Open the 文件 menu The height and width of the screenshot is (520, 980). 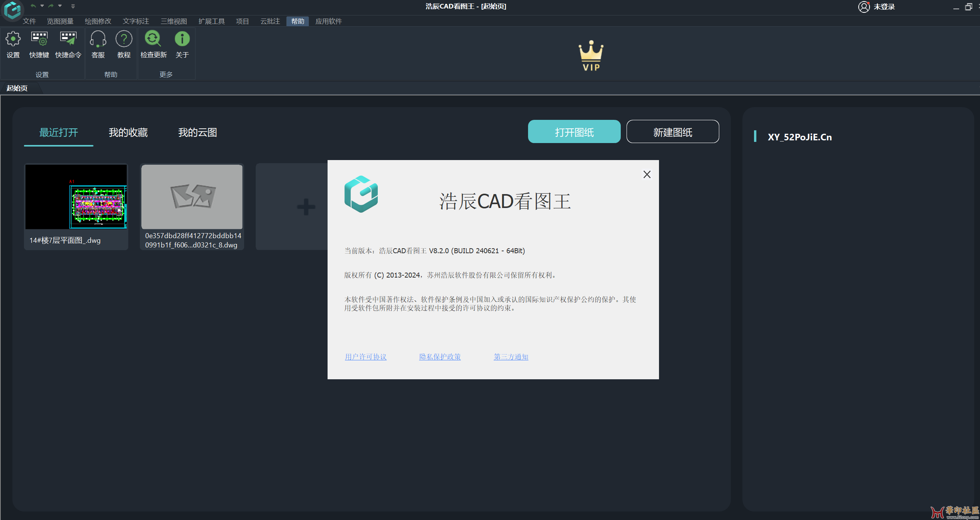pos(29,21)
